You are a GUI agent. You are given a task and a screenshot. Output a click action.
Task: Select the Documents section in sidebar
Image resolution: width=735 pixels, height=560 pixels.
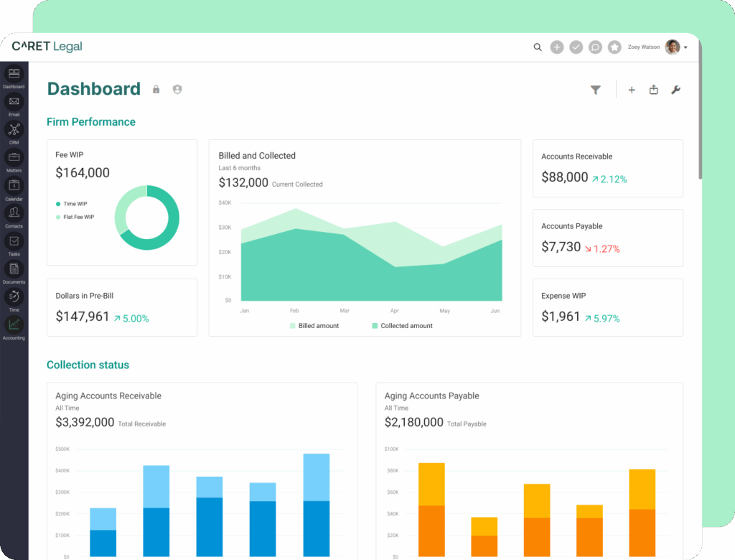(14, 269)
